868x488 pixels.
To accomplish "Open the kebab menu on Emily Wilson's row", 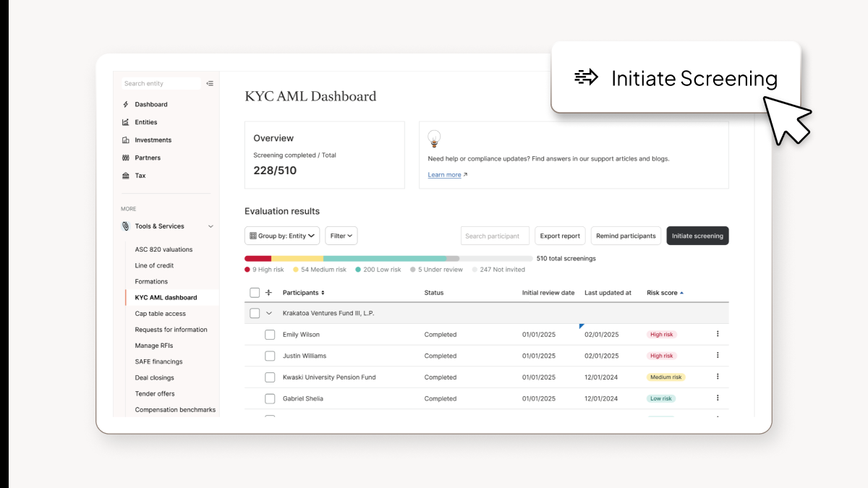I will pyautogui.click(x=718, y=334).
